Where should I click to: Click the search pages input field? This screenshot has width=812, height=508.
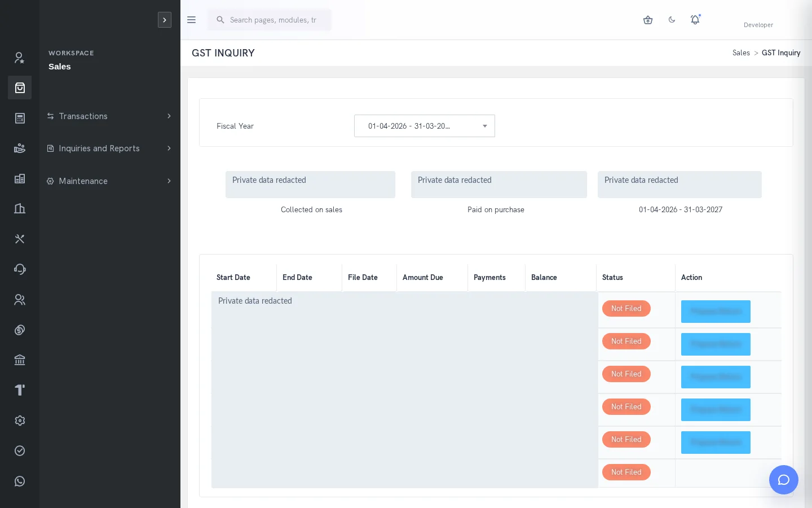270,20
